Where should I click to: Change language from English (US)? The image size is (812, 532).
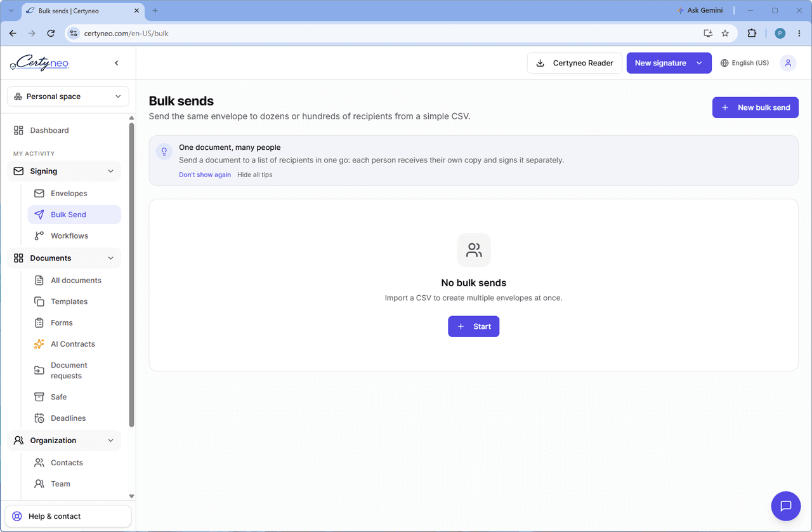pyautogui.click(x=745, y=63)
